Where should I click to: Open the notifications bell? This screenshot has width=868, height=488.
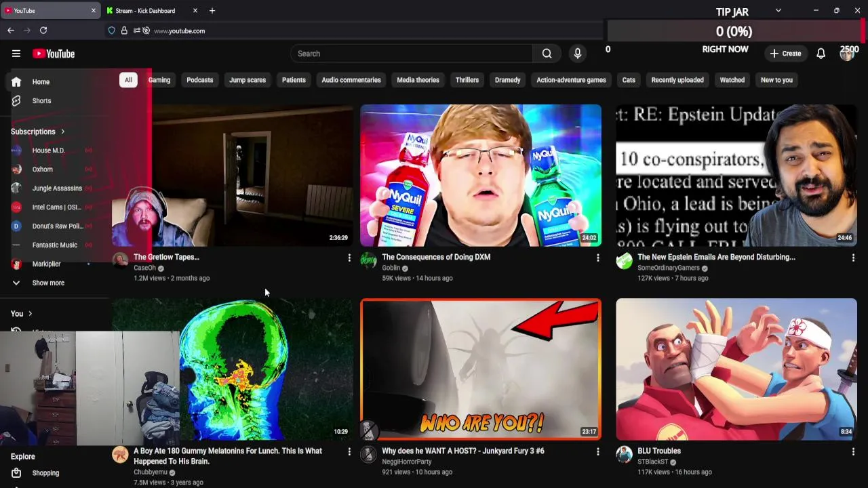pyautogui.click(x=821, y=54)
